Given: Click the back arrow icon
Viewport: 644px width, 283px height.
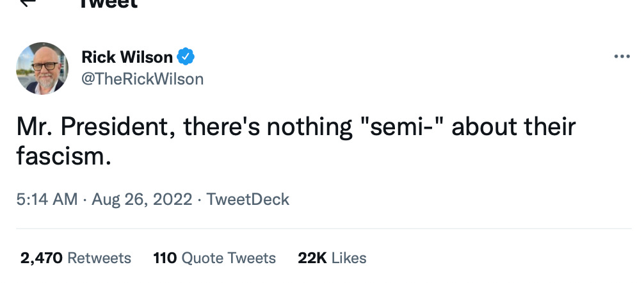Looking at the screenshot, I should tap(27, 3).
